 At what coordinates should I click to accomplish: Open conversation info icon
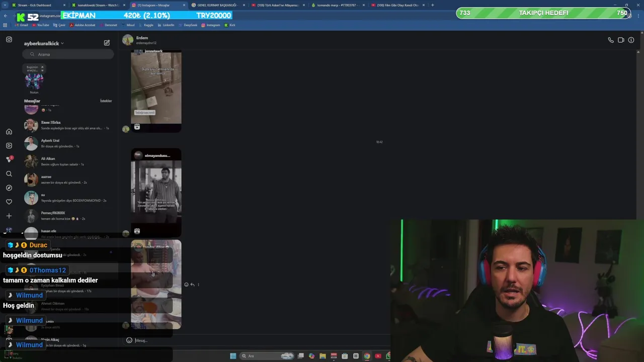tap(631, 40)
